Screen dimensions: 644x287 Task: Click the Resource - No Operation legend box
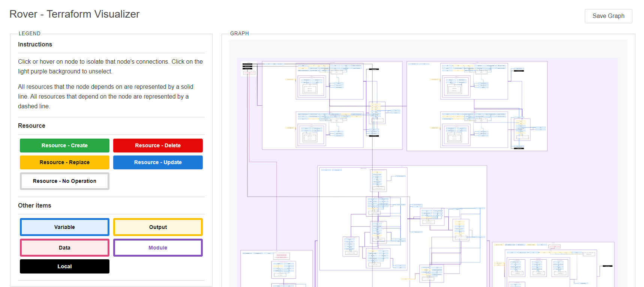[x=64, y=181]
